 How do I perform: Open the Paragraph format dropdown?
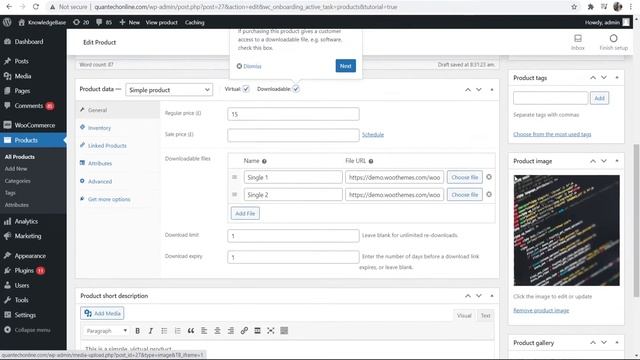tap(106, 331)
